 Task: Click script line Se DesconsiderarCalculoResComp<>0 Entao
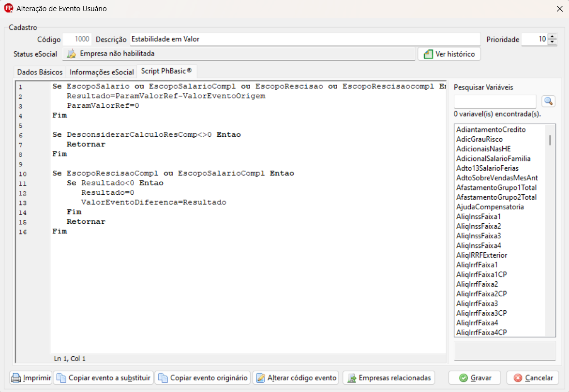(x=146, y=135)
